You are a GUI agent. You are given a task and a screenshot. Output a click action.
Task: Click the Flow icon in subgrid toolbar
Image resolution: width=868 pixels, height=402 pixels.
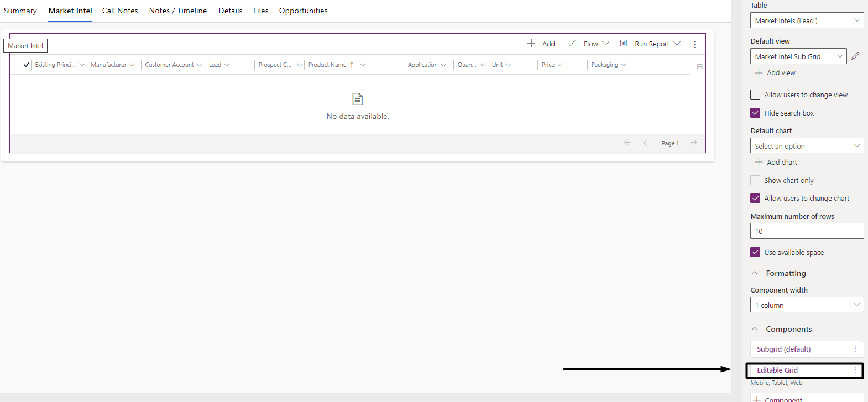click(572, 44)
